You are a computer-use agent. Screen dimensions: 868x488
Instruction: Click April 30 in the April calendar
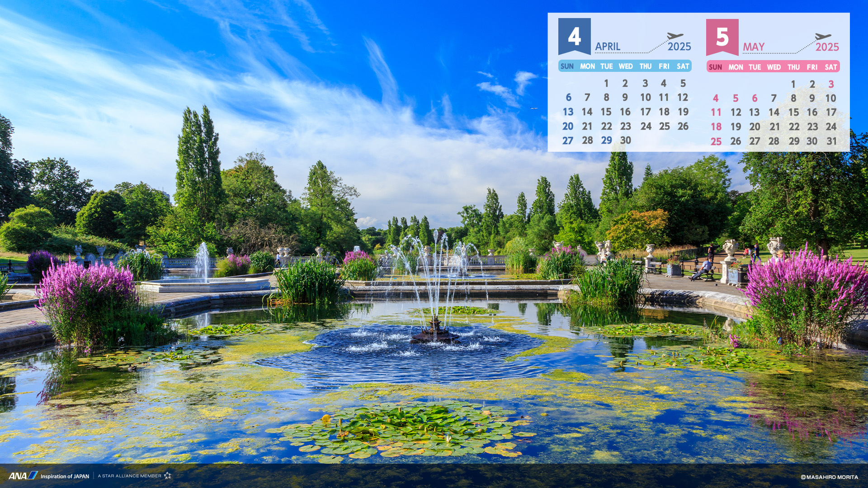pos(625,141)
